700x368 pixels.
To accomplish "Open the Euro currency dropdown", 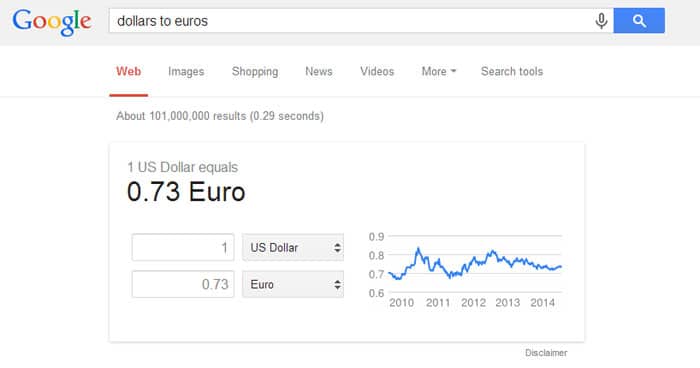I will [x=293, y=284].
